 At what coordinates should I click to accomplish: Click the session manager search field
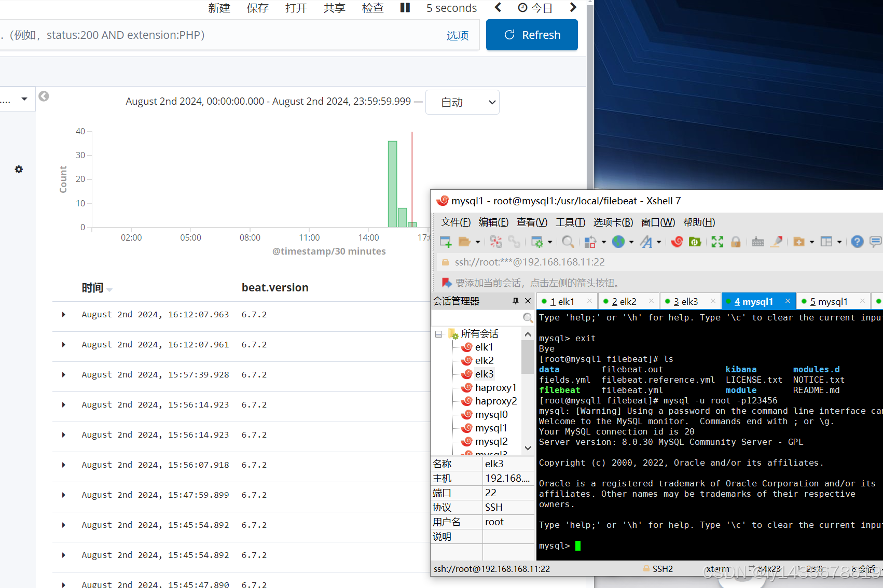click(x=477, y=317)
